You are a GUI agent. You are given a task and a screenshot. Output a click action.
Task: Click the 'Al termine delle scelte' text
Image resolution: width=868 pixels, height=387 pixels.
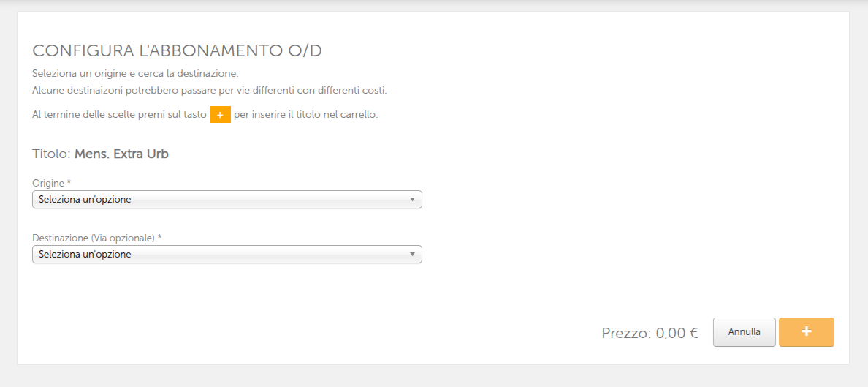119,115
